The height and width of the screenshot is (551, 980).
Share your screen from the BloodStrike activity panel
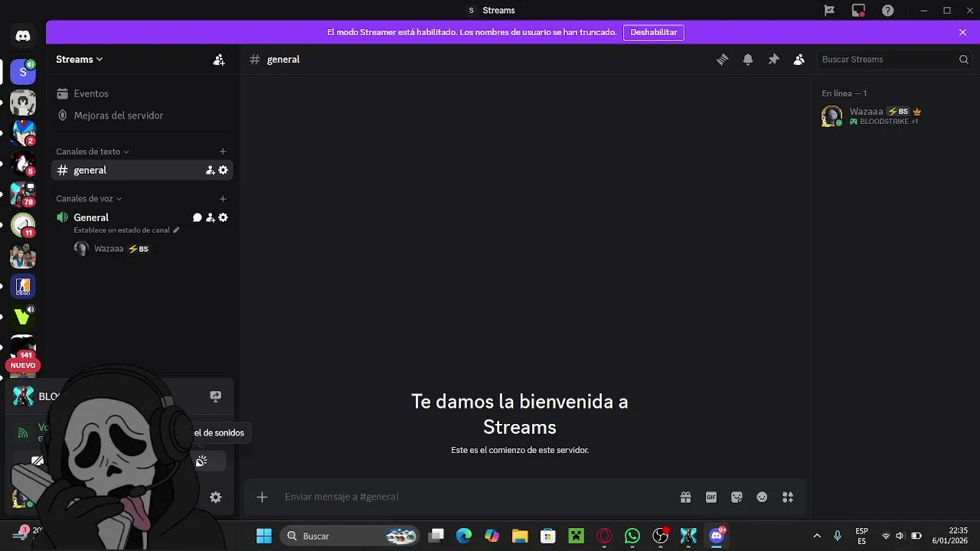(216, 396)
